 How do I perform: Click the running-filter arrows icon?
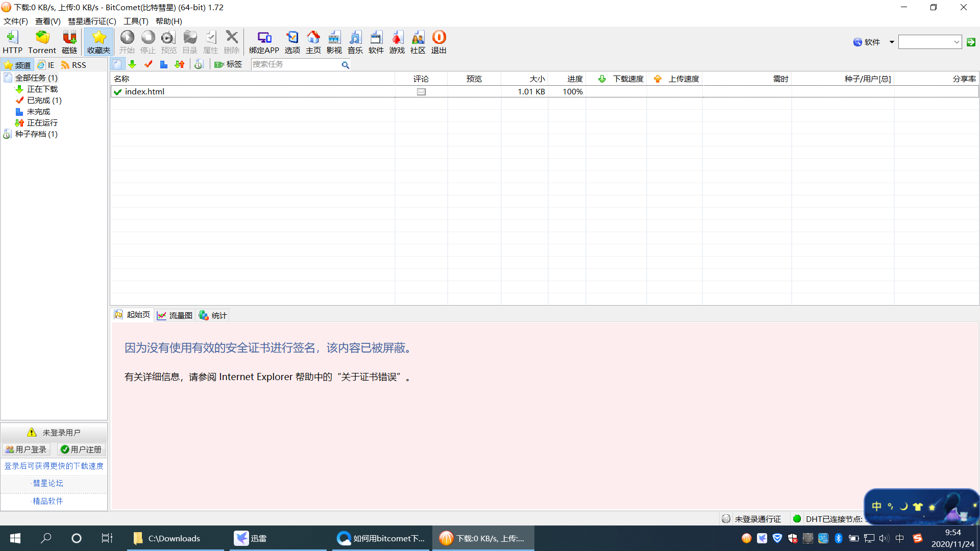[x=179, y=64]
